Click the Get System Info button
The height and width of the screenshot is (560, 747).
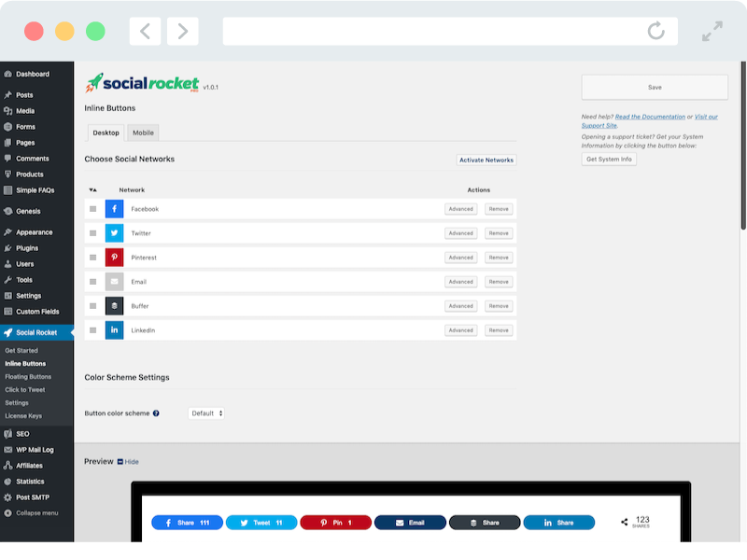(609, 159)
